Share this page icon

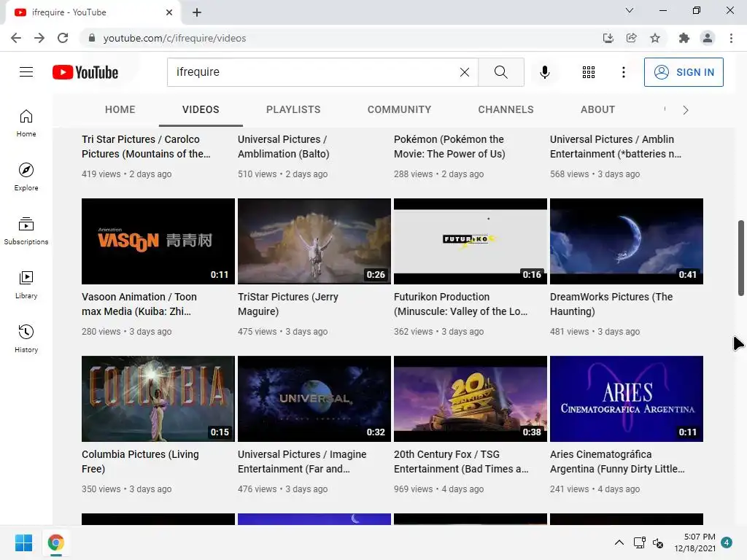[631, 38]
